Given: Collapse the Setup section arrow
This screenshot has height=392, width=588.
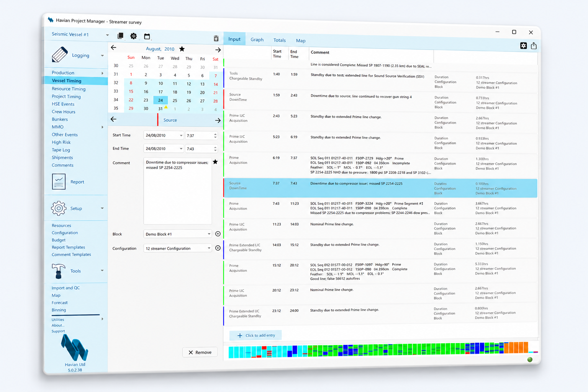Looking at the screenshot, I should point(102,208).
